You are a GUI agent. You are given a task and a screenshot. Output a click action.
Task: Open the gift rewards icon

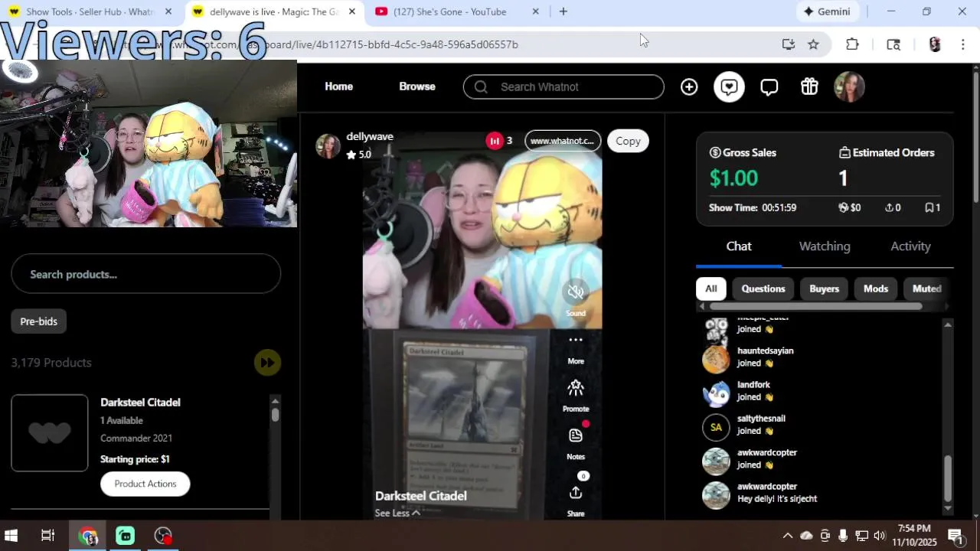click(809, 87)
